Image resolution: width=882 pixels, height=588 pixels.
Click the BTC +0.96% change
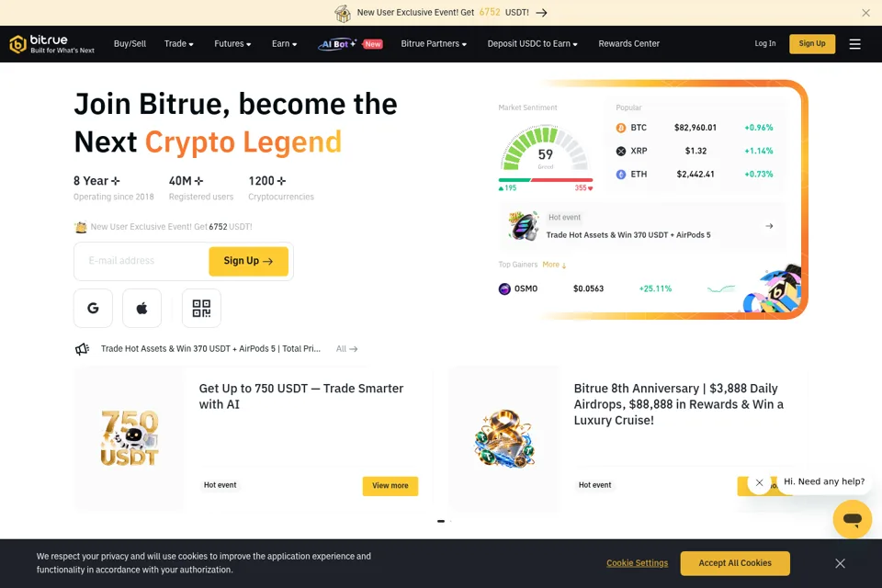click(x=758, y=128)
